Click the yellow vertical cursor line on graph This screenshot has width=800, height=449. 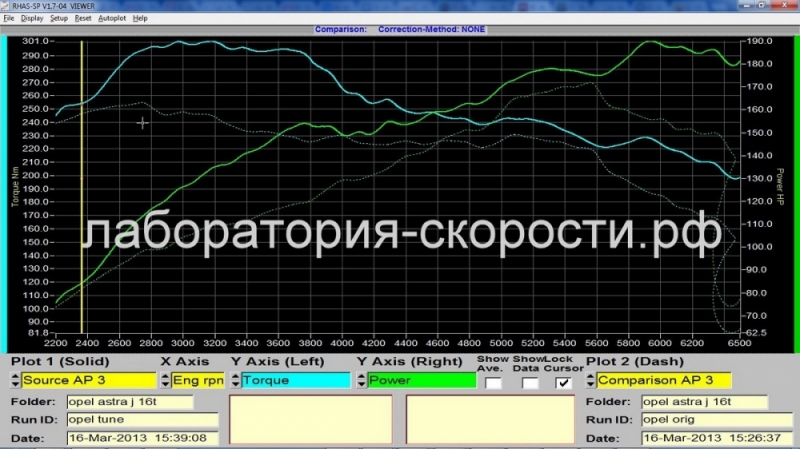82,200
